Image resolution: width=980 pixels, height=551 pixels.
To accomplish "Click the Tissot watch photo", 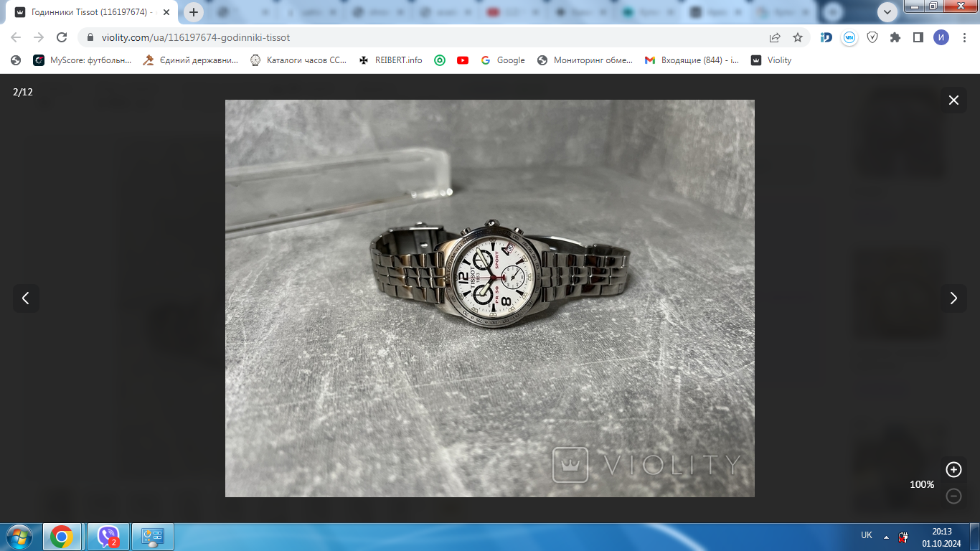I will click(x=490, y=298).
